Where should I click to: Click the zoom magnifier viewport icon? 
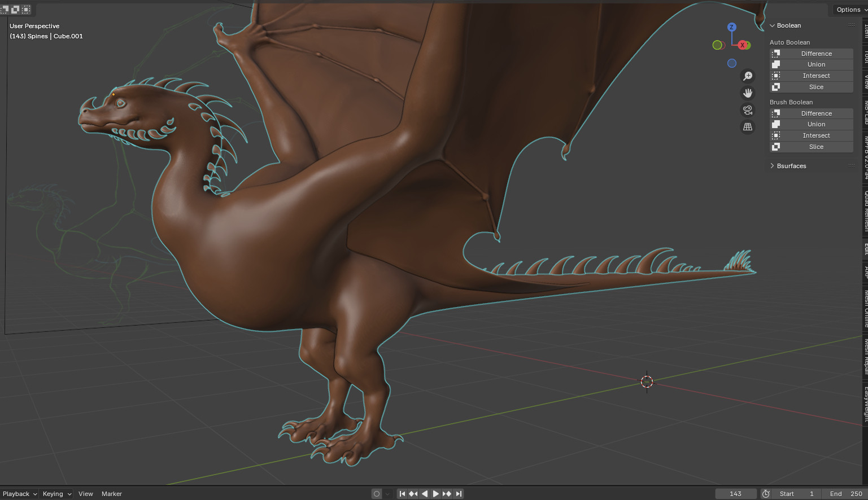click(x=748, y=76)
